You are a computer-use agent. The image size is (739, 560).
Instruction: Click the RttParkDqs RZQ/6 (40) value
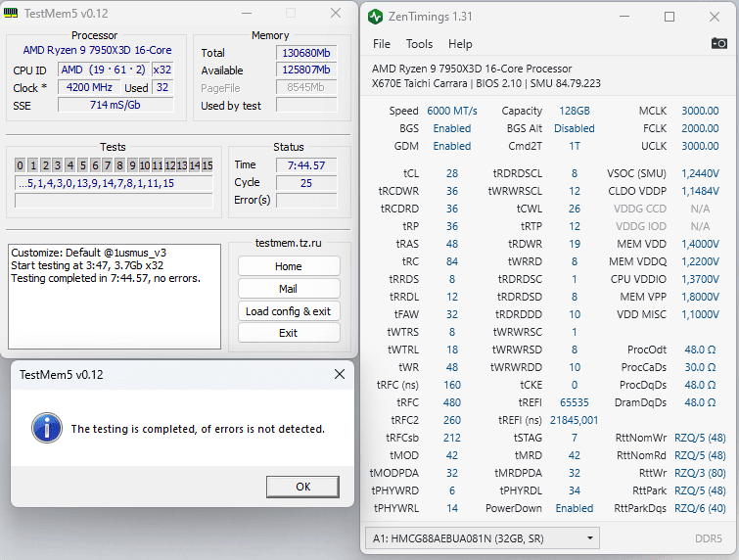click(700, 508)
